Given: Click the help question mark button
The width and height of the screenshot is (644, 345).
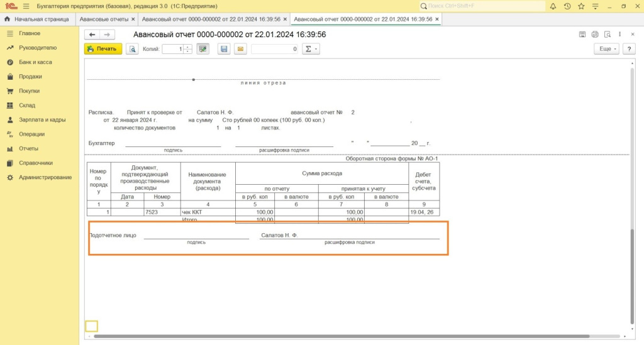Looking at the screenshot, I should click(627, 49).
